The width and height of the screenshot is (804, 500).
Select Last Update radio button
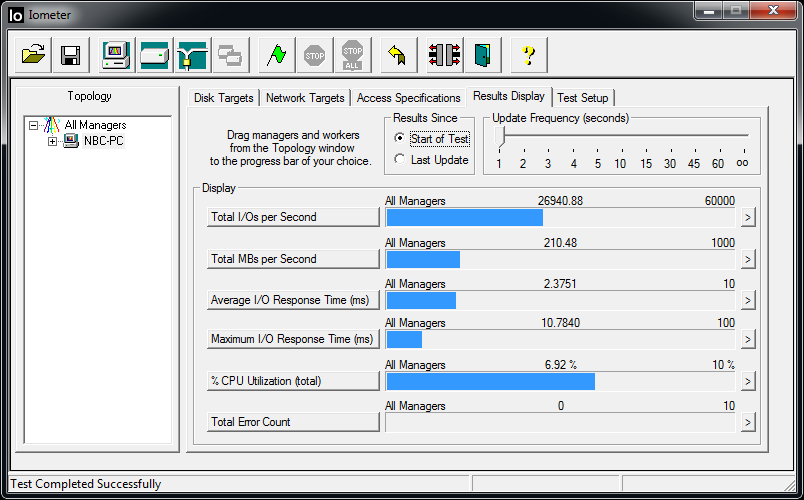coord(399,159)
